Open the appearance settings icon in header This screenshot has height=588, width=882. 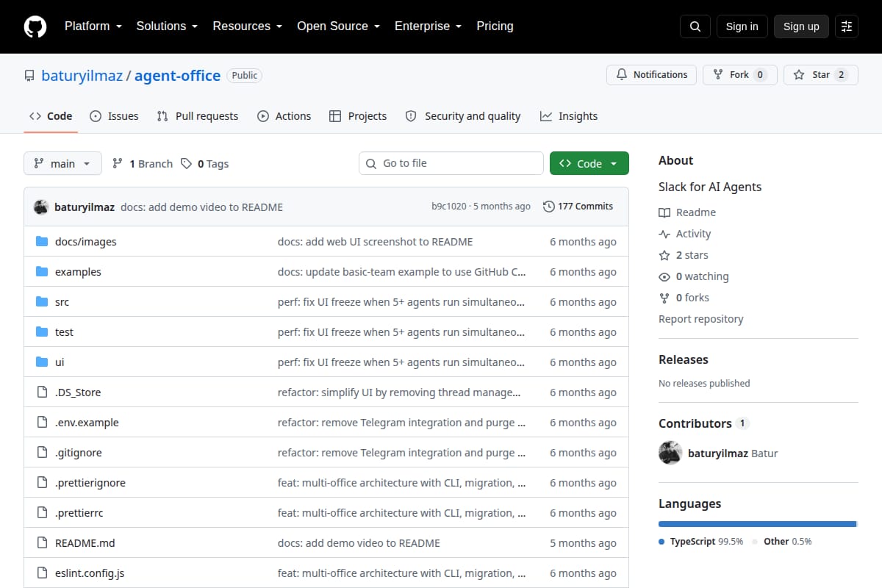(847, 26)
